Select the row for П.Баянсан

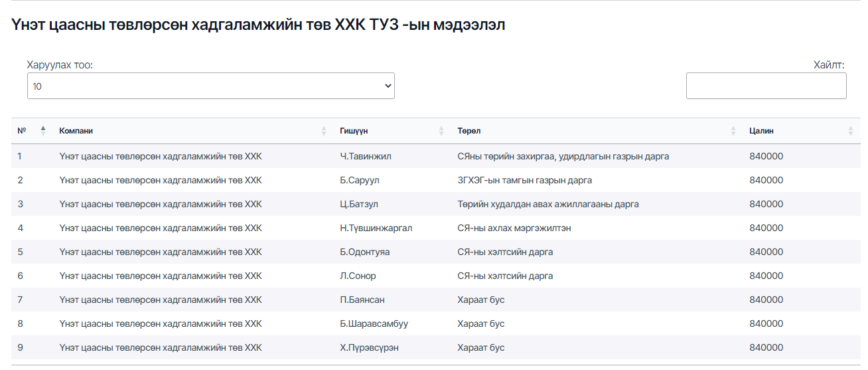pos(362,300)
